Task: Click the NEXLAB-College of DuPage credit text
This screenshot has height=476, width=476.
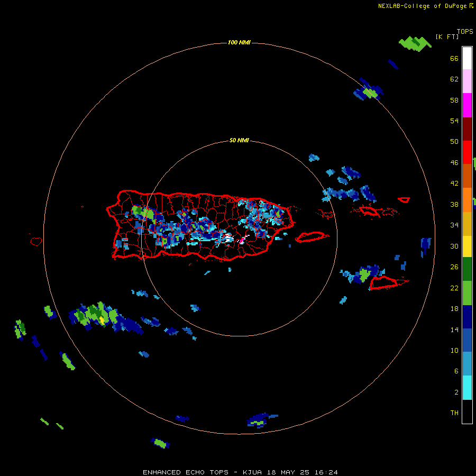Action: (422, 6)
